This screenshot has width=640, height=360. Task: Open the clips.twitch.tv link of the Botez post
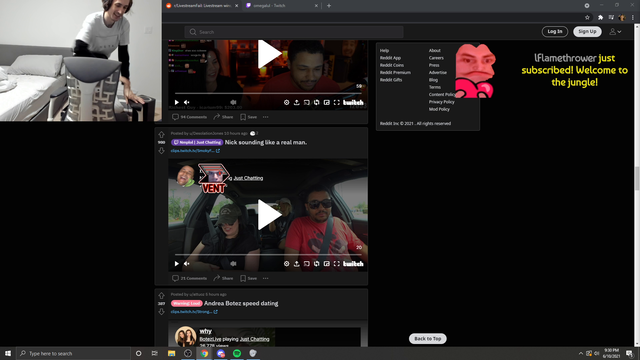194,312
